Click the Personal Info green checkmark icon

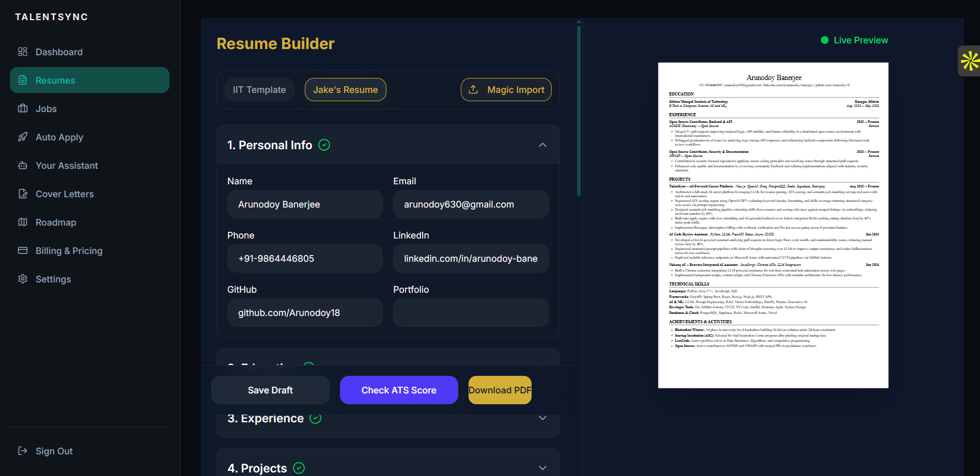pyautogui.click(x=324, y=145)
